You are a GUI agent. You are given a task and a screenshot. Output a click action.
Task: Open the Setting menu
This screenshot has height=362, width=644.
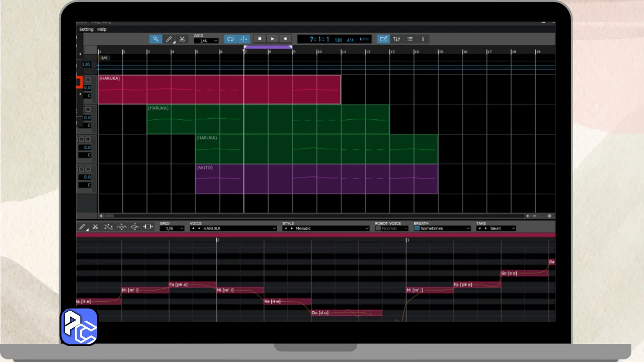[x=86, y=29]
